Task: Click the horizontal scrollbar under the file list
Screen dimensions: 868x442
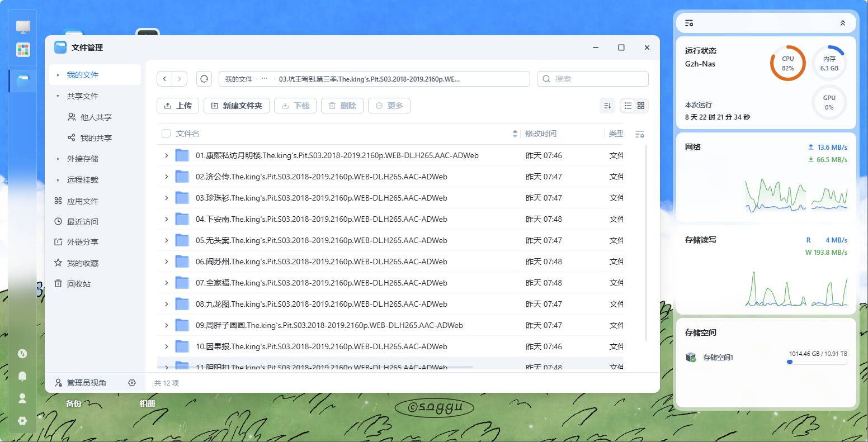Action: coord(315,367)
